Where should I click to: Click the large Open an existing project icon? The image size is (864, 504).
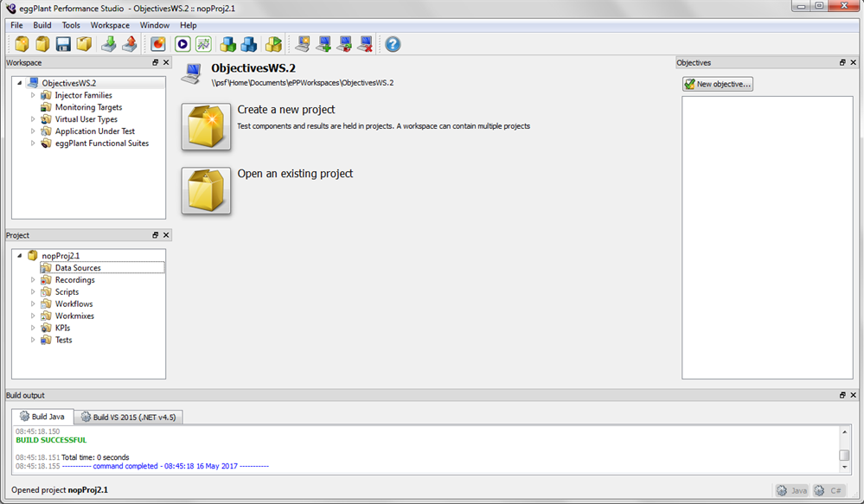(x=206, y=191)
